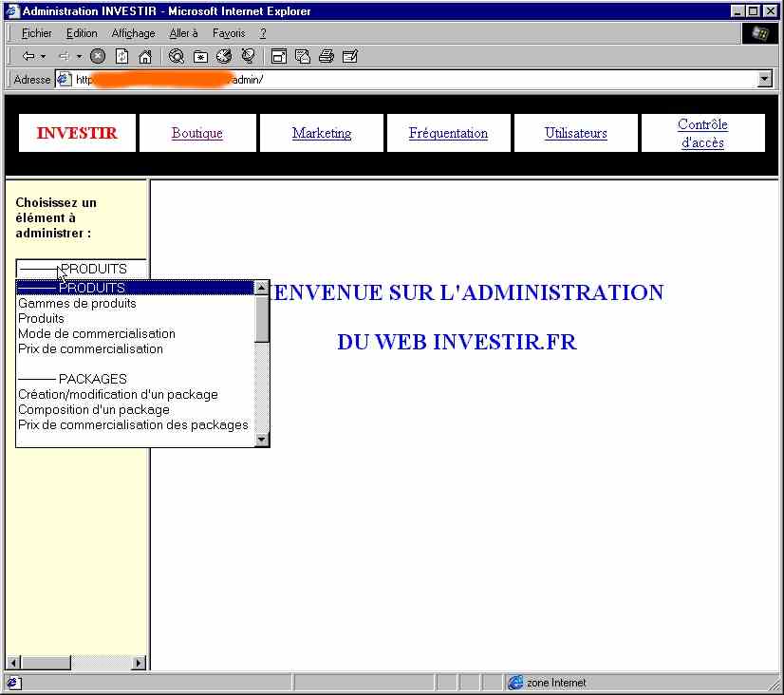Click the PRODUITS combo box field
The image size is (784, 695).
[x=82, y=269]
